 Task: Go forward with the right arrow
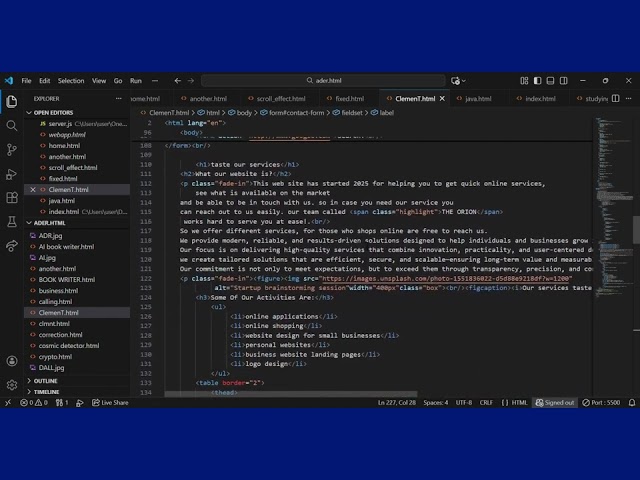191,81
